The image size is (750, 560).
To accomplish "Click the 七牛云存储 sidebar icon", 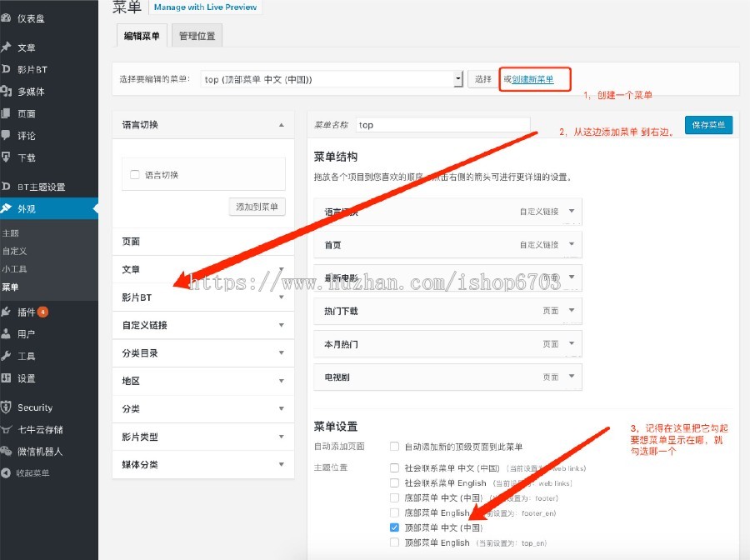I will [x=6, y=429].
